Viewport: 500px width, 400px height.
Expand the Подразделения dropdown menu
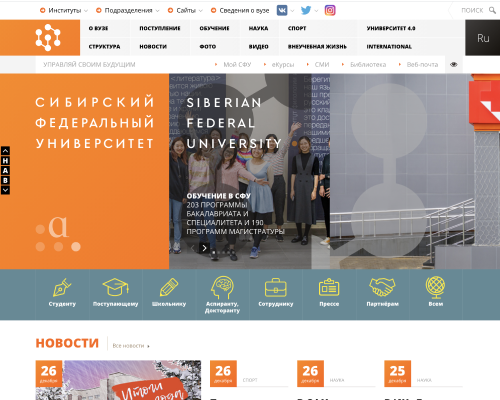pyautogui.click(x=128, y=10)
